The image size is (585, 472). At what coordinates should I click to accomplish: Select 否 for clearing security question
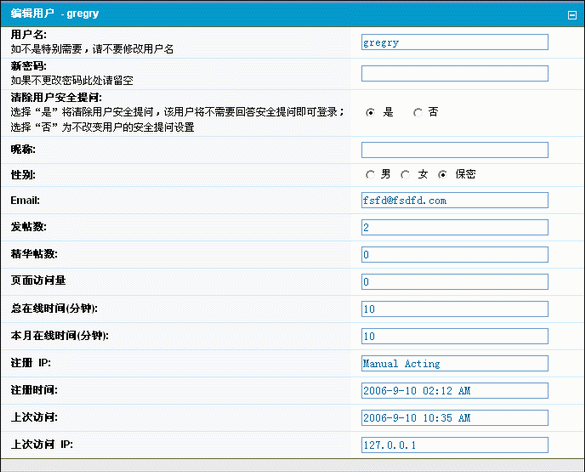418,112
